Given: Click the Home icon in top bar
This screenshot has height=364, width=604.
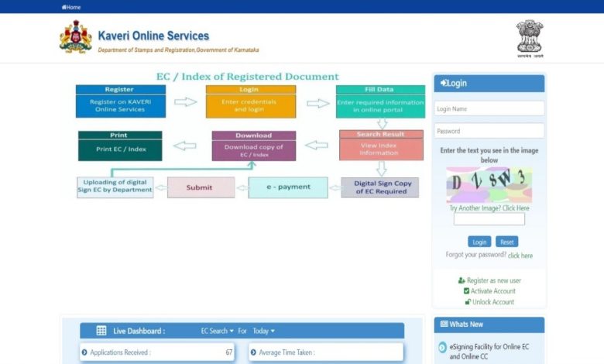Looking at the screenshot, I should coord(63,7).
